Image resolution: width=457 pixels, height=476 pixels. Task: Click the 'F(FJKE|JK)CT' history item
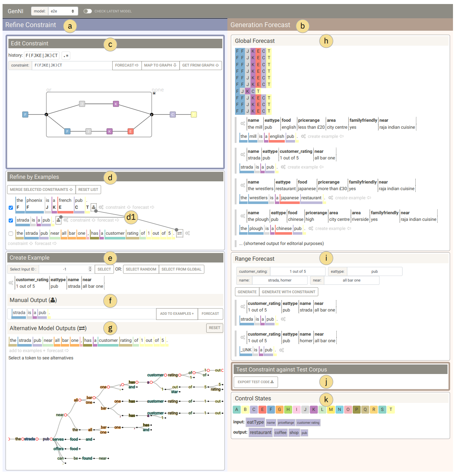click(x=42, y=56)
